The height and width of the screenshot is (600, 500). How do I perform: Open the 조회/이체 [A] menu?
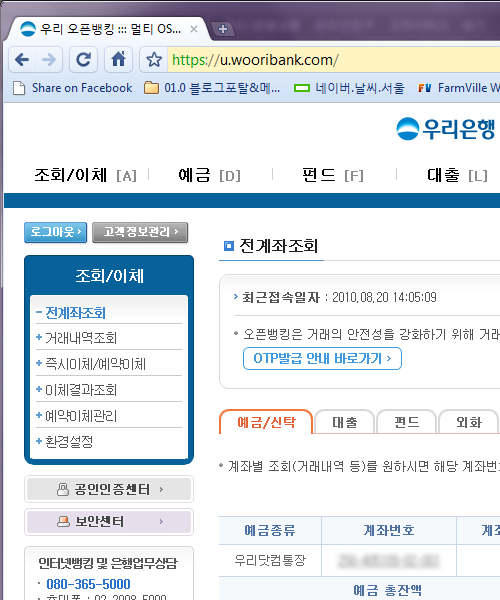pos(86,175)
